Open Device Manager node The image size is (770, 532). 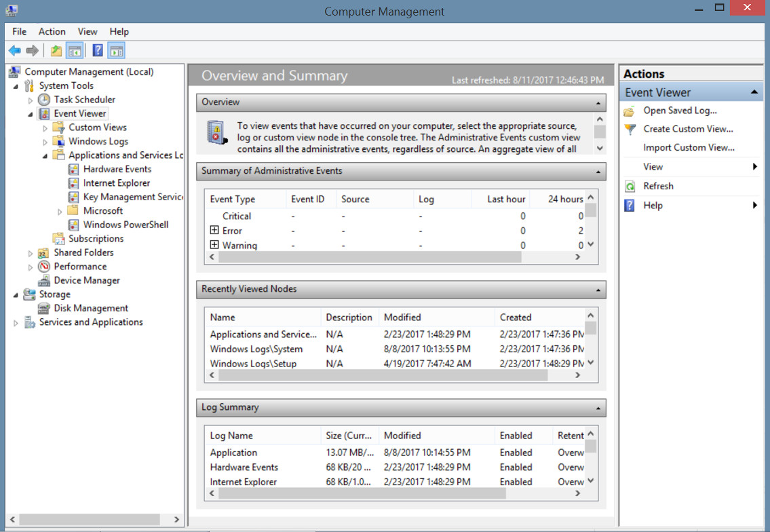click(87, 280)
